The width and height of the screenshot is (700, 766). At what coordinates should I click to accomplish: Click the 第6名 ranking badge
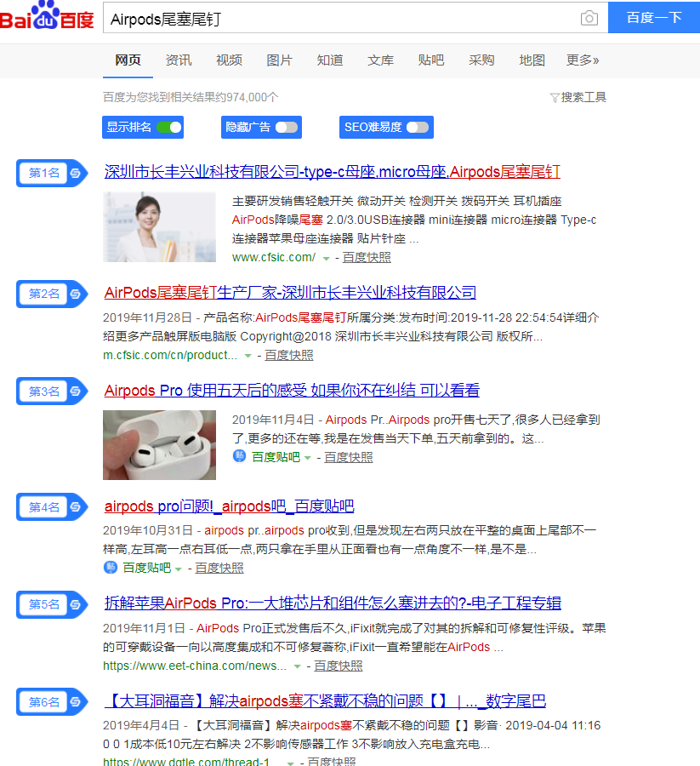point(52,702)
